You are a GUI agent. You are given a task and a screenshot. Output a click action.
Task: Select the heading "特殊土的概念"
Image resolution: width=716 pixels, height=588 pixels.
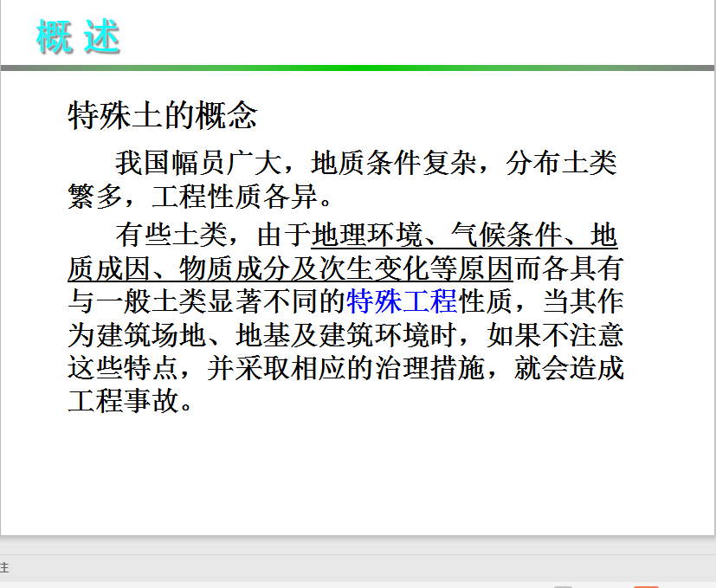click(163, 115)
